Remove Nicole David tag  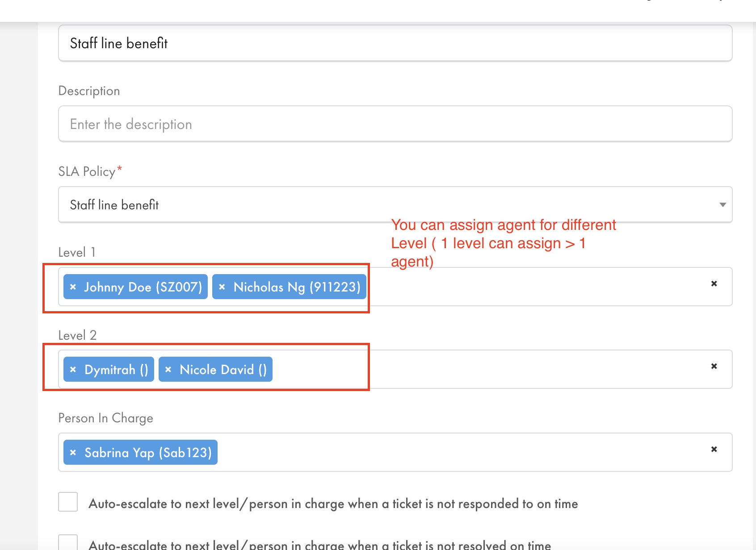168,369
